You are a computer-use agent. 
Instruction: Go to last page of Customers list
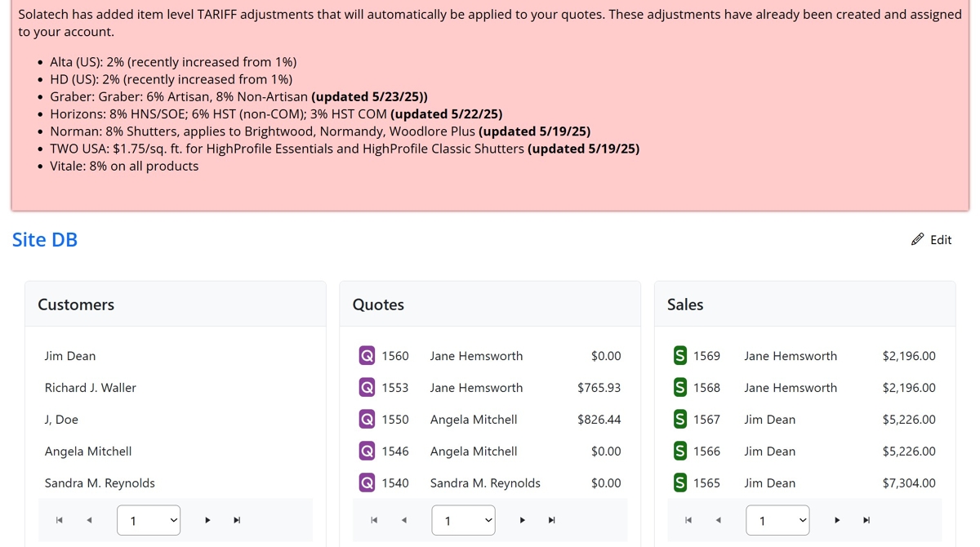click(x=237, y=520)
